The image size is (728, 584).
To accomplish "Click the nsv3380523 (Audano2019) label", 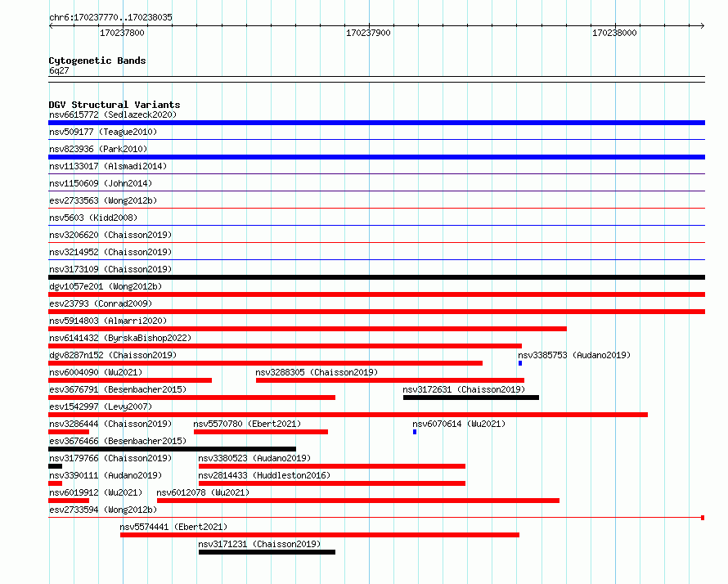I will (254, 458).
